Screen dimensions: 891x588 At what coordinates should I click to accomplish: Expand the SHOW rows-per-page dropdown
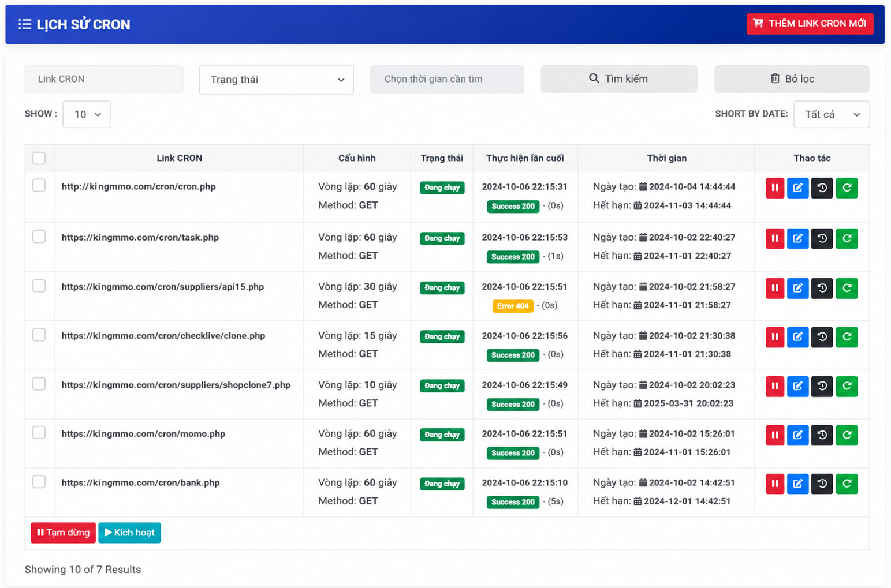[x=87, y=114]
